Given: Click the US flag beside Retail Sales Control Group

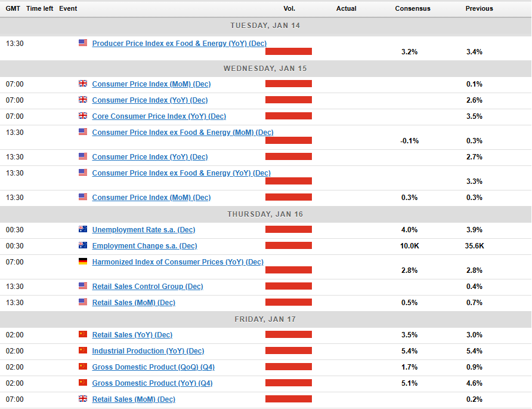Looking at the screenshot, I should click(82, 286).
